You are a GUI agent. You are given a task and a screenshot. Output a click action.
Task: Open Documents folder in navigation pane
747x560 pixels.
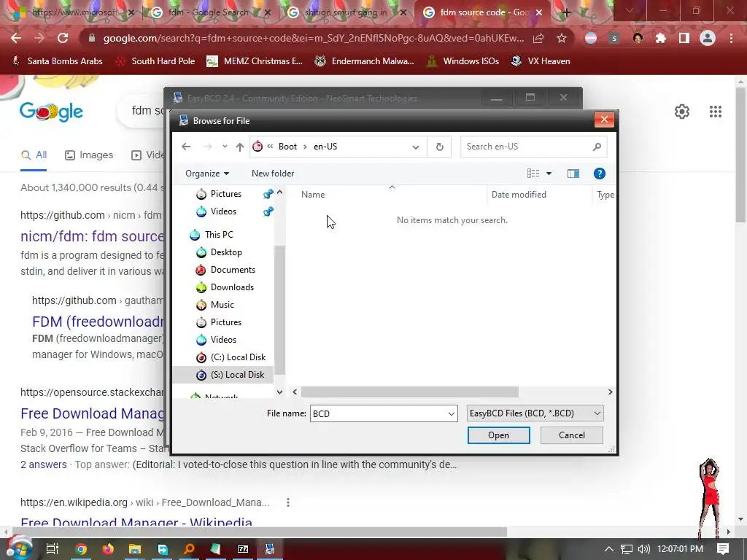pyautogui.click(x=233, y=270)
